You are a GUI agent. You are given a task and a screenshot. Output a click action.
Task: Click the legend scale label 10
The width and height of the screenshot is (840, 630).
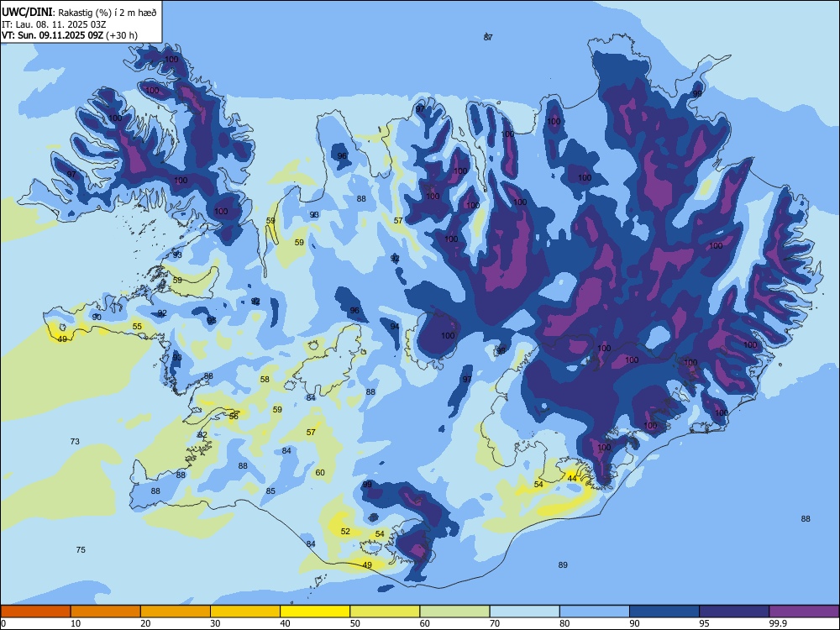76,623
